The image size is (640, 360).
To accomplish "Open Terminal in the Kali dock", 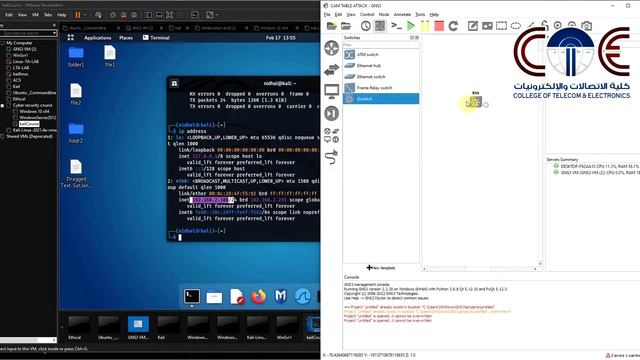I will 192,296.
